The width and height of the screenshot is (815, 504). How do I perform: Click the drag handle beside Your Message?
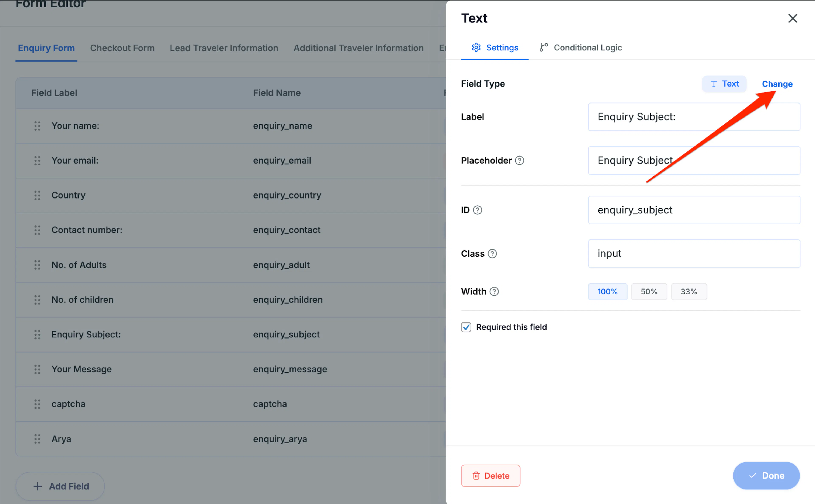(x=37, y=369)
